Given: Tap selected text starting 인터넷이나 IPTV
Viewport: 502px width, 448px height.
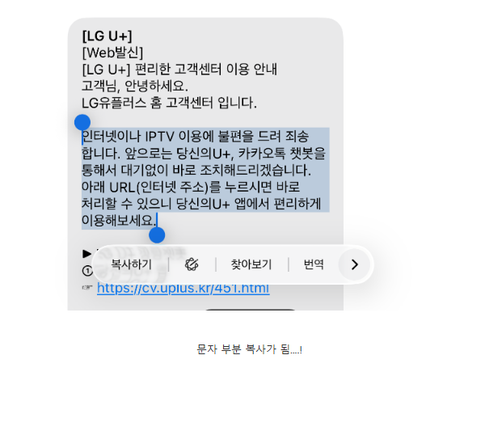Looking at the screenshot, I should click(x=196, y=137).
